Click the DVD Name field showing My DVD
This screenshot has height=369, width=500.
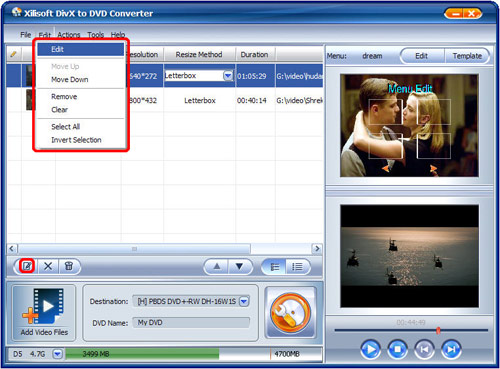click(191, 323)
